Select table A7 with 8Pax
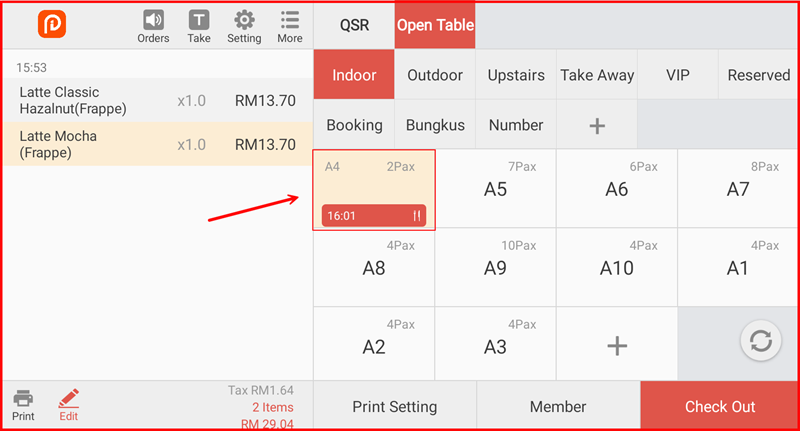This screenshot has height=431, width=800. 738,189
